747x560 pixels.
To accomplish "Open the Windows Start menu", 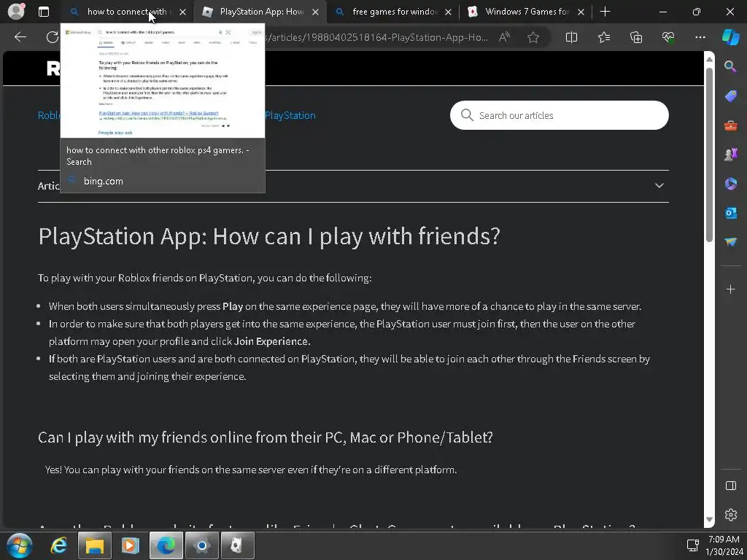I will pos(20,545).
